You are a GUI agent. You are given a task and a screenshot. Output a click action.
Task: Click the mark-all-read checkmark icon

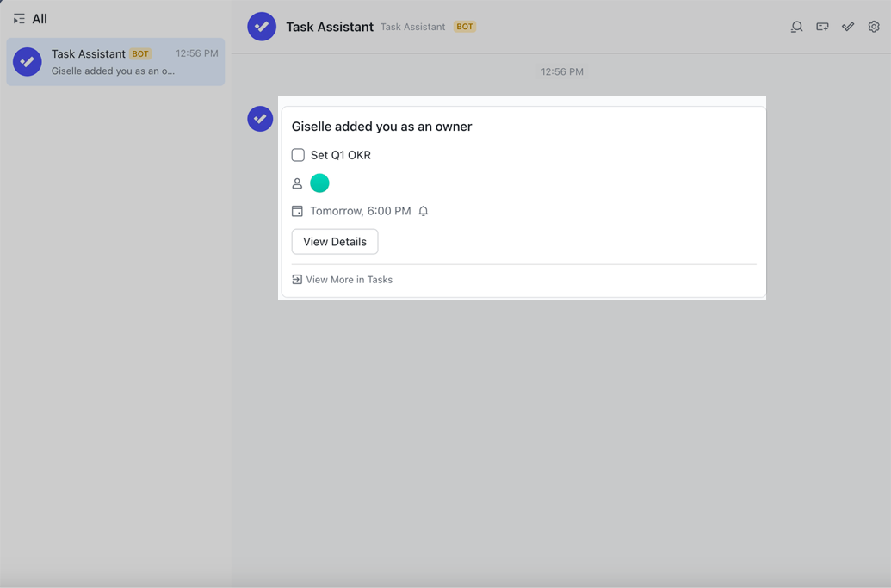click(x=847, y=27)
